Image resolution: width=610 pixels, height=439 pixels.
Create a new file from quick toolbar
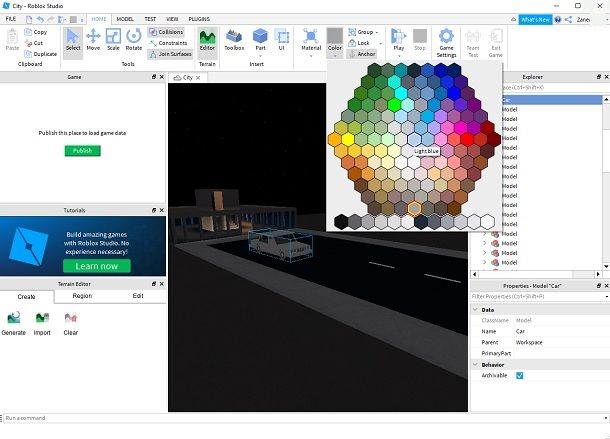click(29, 19)
